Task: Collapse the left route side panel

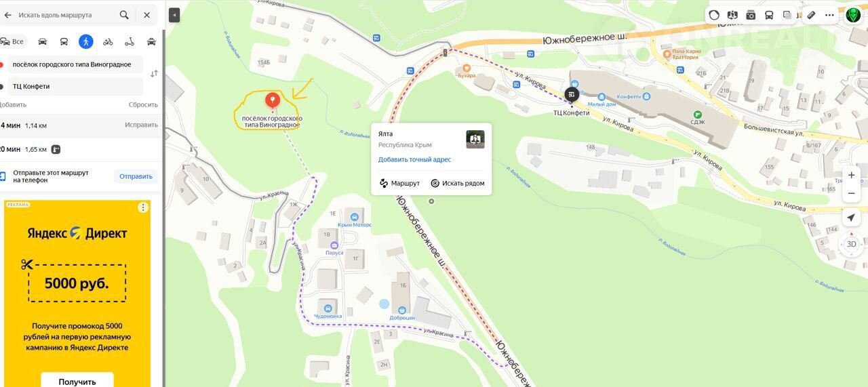Action: pos(174,15)
